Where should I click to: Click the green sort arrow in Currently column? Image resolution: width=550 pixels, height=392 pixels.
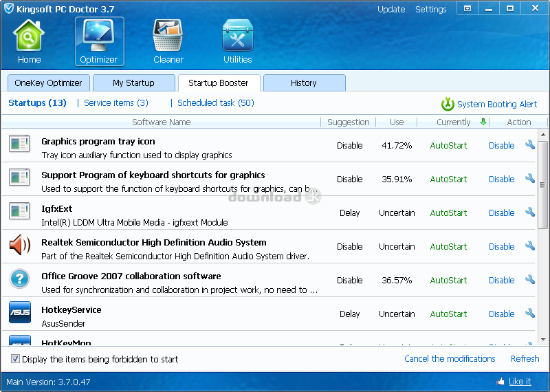click(x=483, y=122)
